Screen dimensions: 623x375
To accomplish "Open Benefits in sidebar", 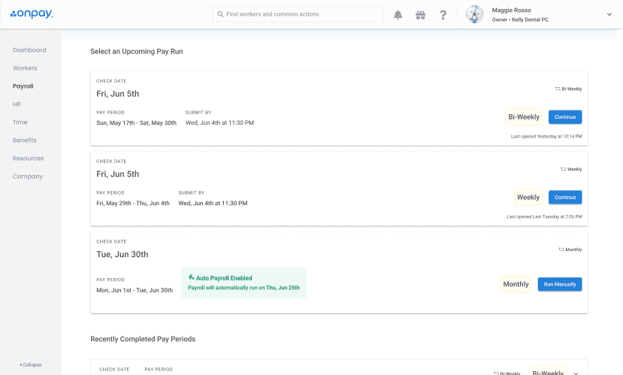I will click(24, 140).
